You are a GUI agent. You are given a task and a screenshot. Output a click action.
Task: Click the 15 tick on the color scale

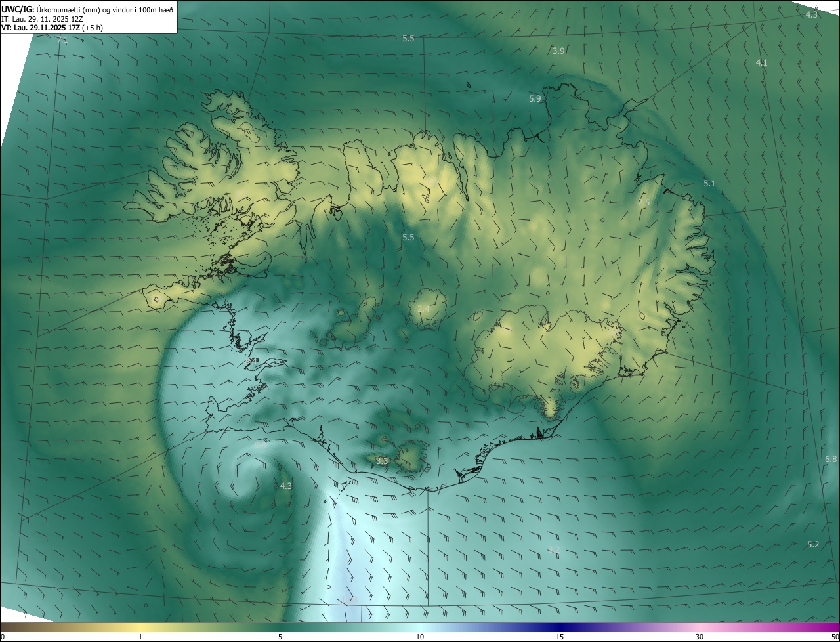560,637
